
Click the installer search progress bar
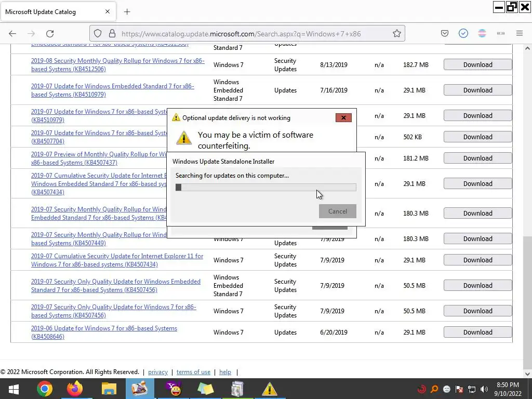[265, 187]
